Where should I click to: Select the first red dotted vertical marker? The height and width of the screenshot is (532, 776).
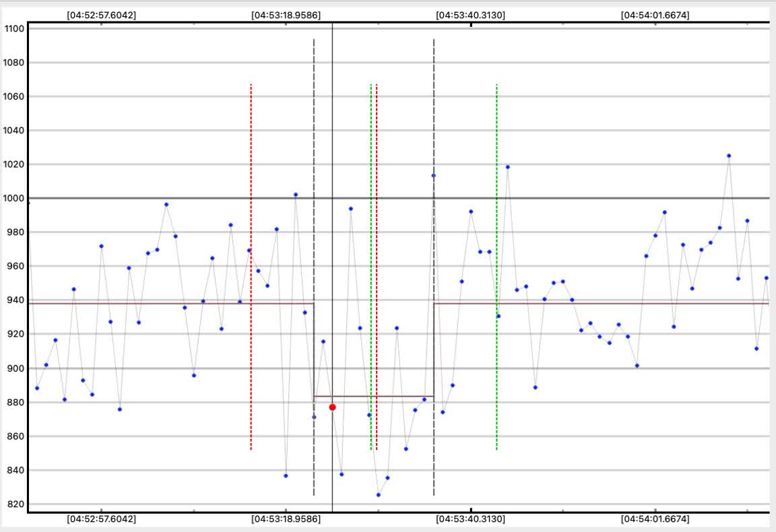251,267
